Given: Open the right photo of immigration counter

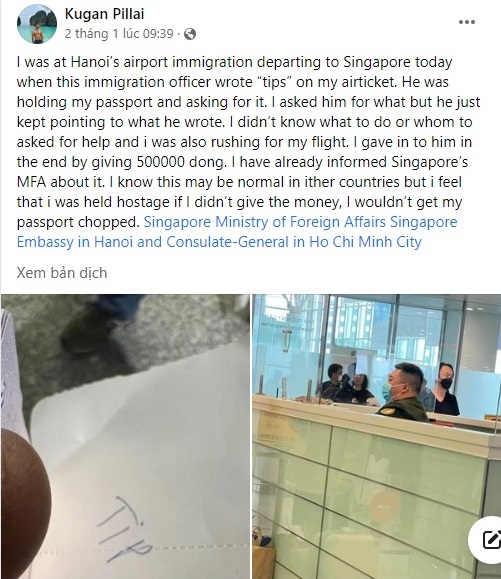Looking at the screenshot, I should (377, 436).
